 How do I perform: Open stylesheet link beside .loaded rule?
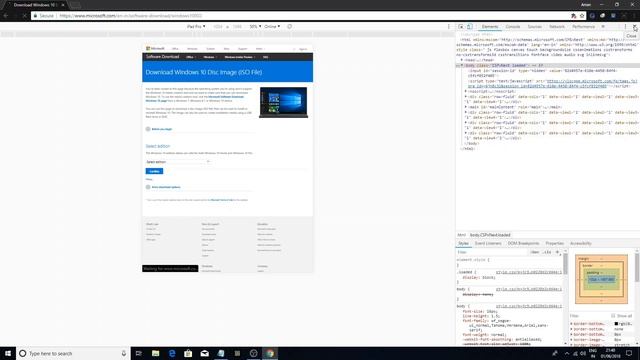[x=529, y=272]
